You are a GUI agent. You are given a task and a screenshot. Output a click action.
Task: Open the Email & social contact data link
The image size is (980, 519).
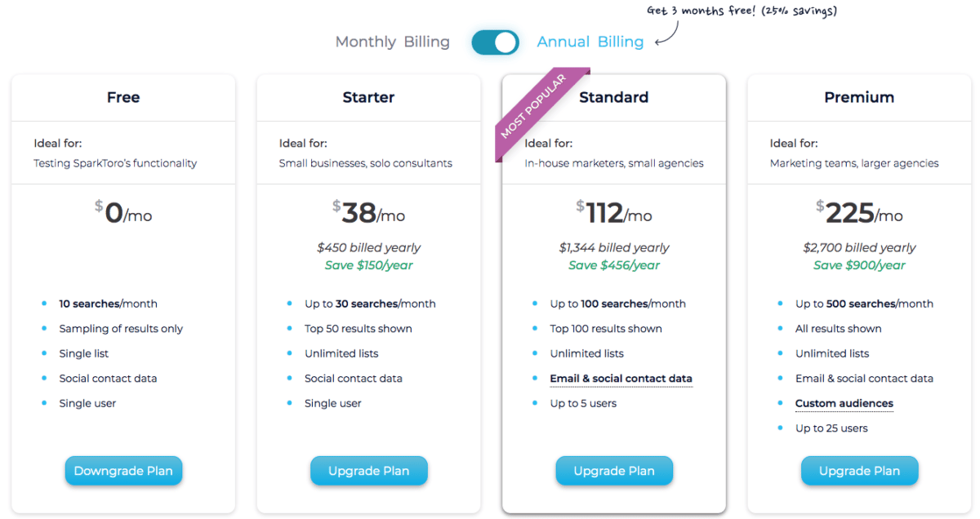(x=621, y=378)
